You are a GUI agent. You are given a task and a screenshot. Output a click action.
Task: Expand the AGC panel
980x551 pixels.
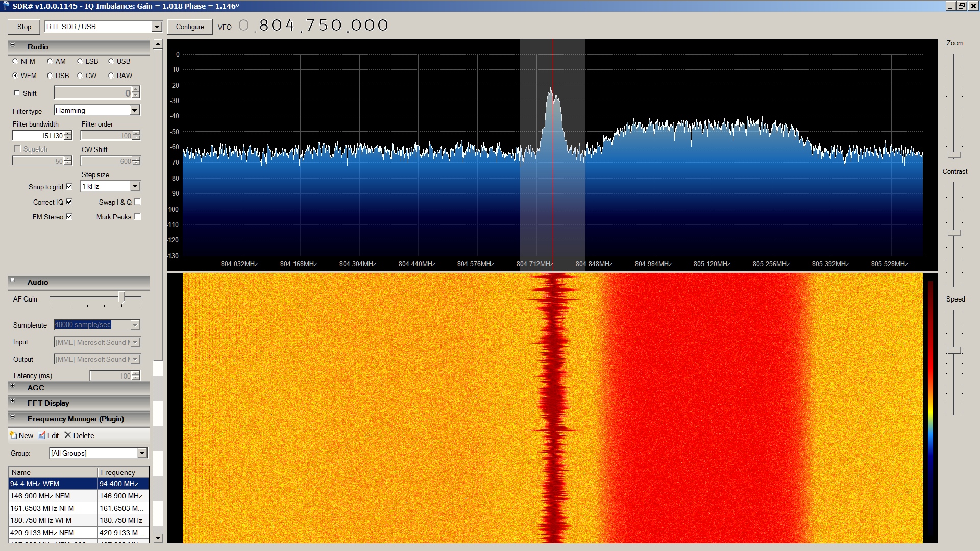click(x=13, y=386)
